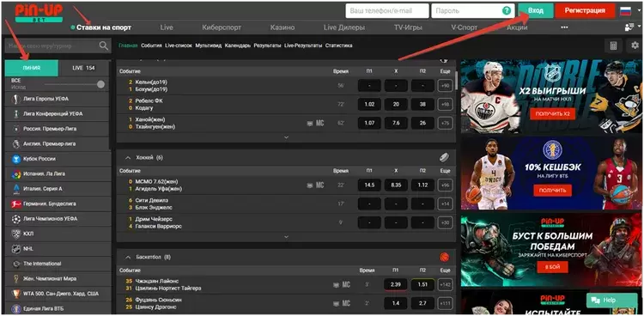Open the Казино menu item
The image size is (644, 316).
coord(283,27)
